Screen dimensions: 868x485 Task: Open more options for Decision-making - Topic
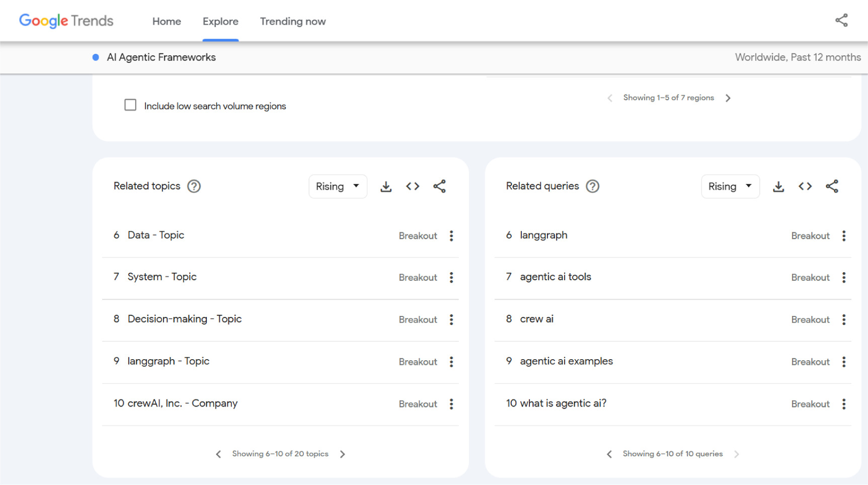click(451, 320)
